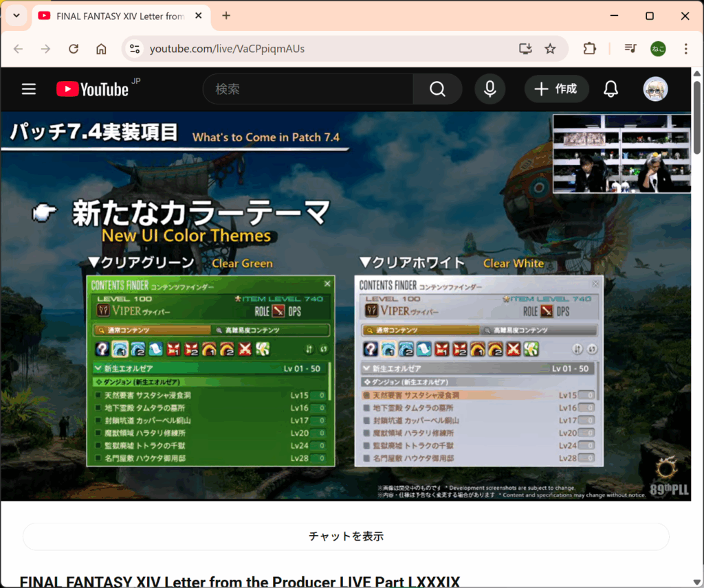The height and width of the screenshot is (588, 704).
Task: Select the FINAL FANTASY XIV Letter tab
Action: click(117, 16)
